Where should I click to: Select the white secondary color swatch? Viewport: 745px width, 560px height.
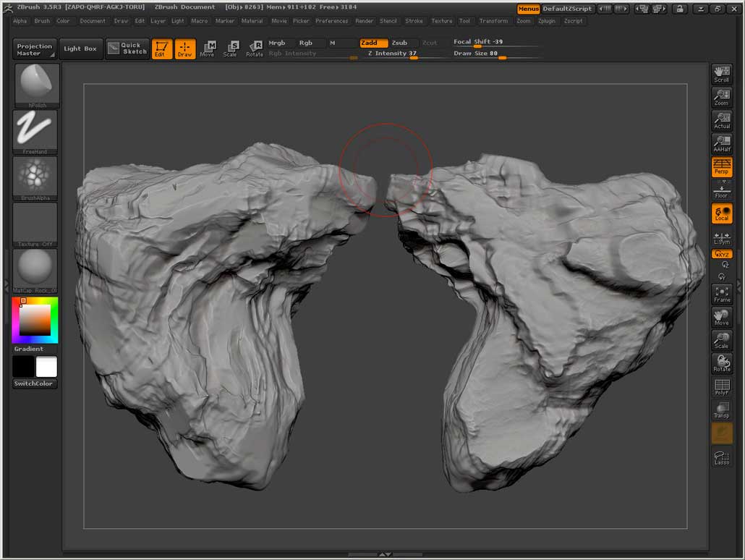pyautogui.click(x=46, y=367)
